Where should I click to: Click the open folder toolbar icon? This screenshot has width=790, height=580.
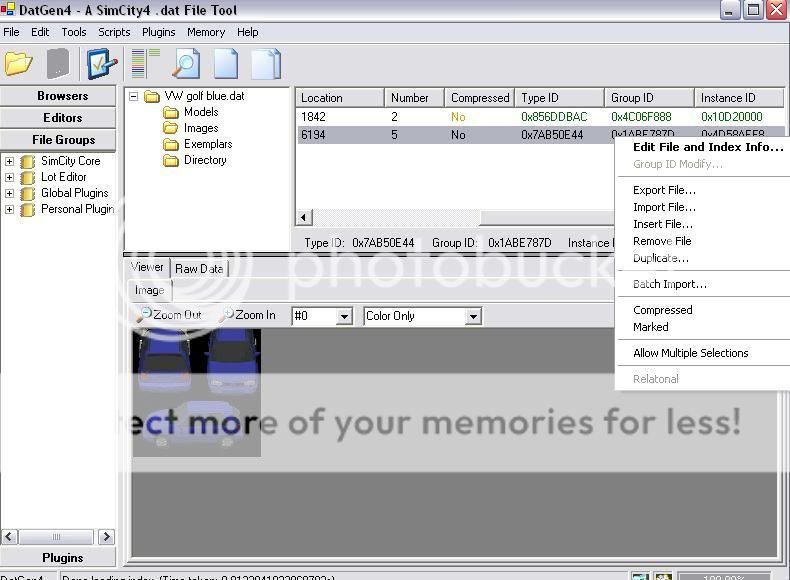18,64
